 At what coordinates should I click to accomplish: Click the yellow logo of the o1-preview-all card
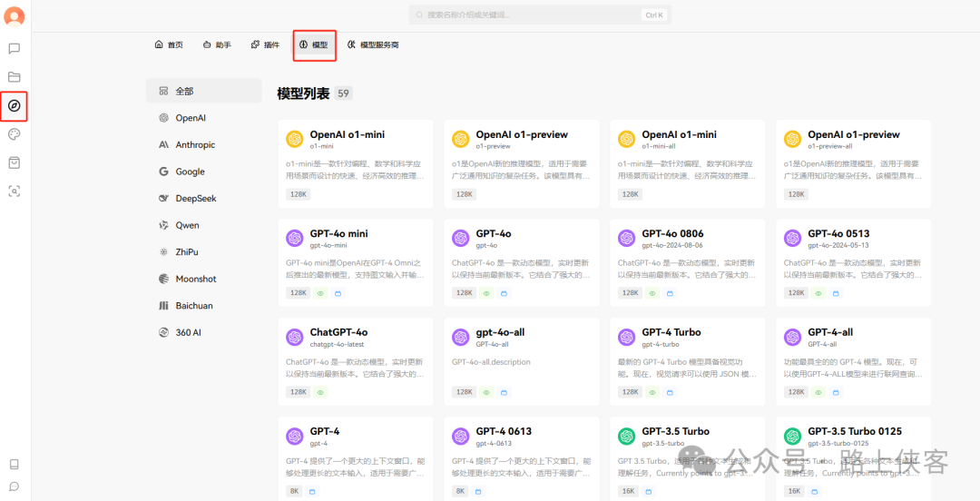pos(792,139)
